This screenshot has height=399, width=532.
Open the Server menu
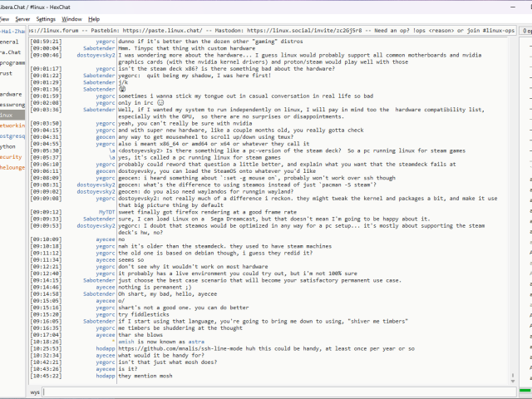pos(22,18)
